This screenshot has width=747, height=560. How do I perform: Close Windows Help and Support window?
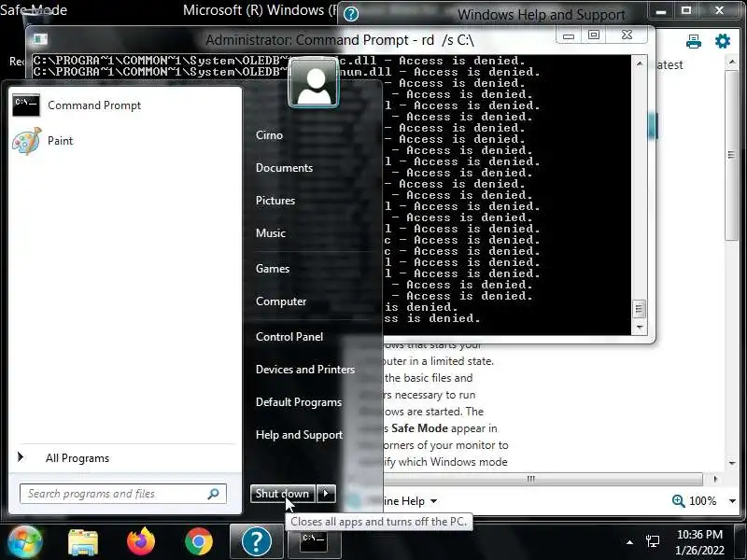(719, 10)
